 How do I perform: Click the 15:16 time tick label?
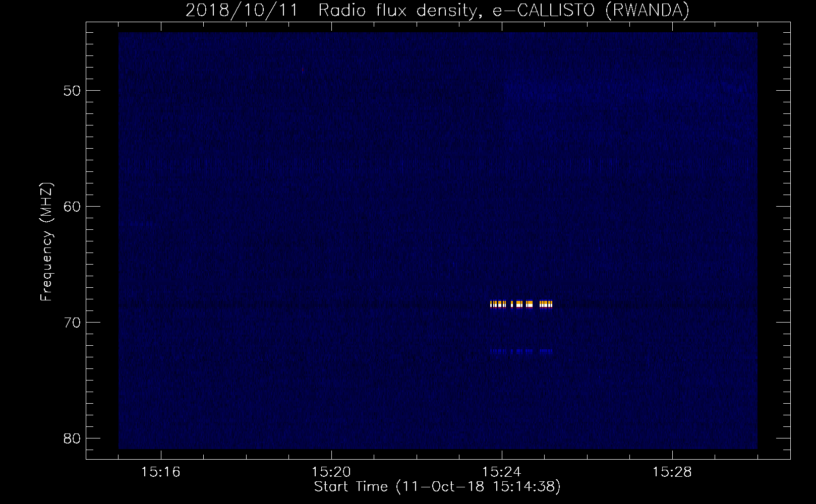[x=161, y=472]
